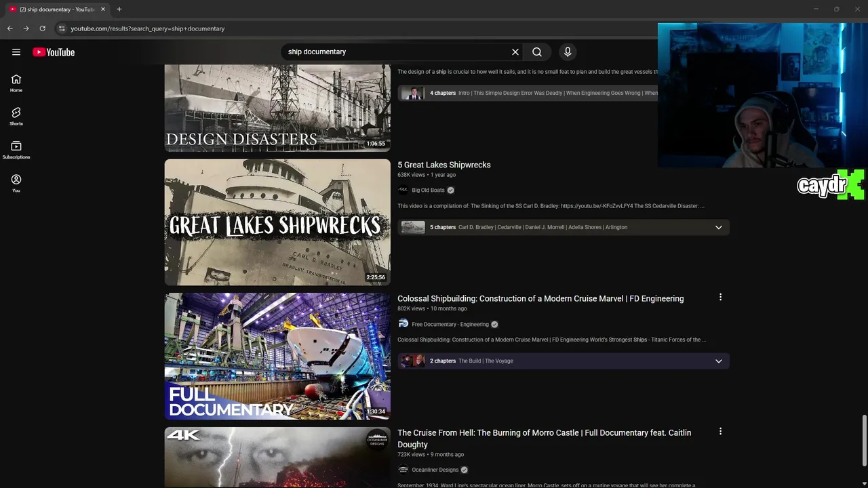Reload the page with the refresh icon
Screen dimensions: 868x488
pos(42,28)
